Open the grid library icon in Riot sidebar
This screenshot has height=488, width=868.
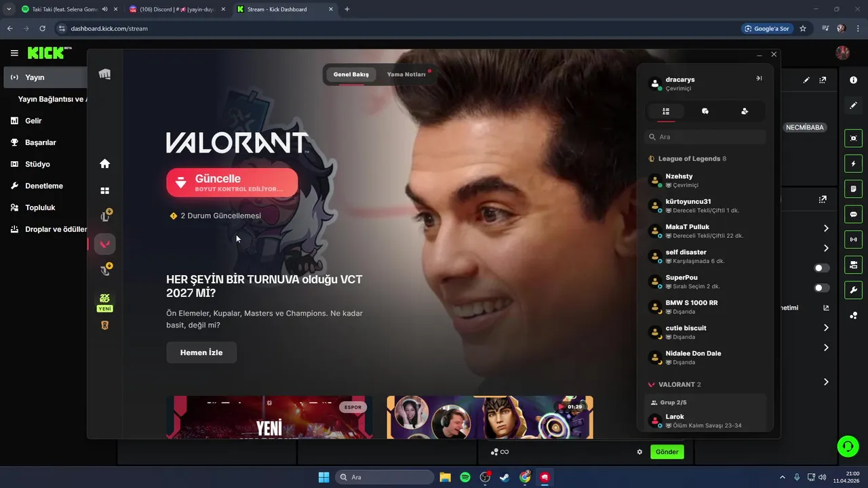pos(104,191)
